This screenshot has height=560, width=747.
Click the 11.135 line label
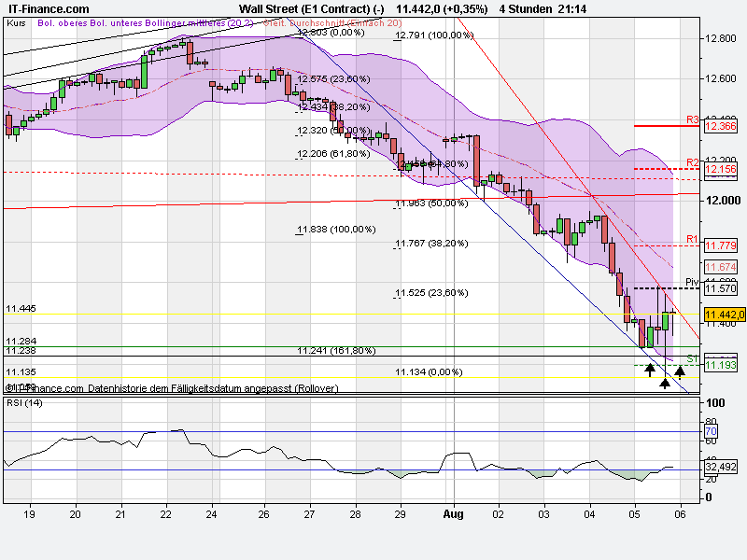[21, 371]
